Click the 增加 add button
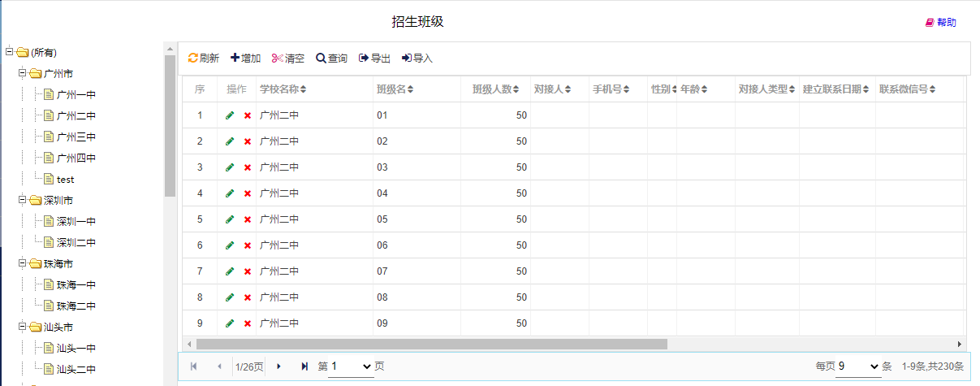The height and width of the screenshot is (386, 980). pyautogui.click(x=246, y=59)
